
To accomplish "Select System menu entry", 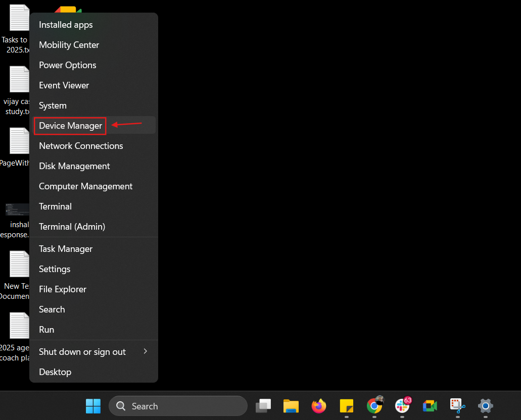I will [93, 106].
